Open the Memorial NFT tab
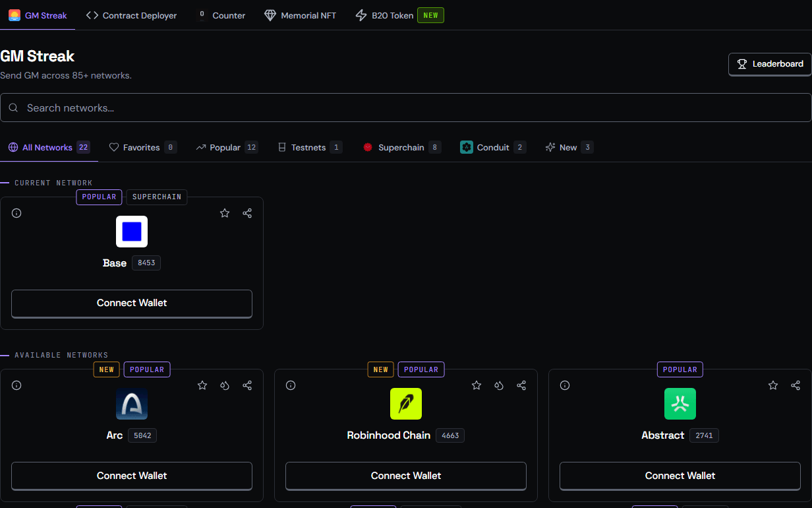 click(x=300, y=15)
